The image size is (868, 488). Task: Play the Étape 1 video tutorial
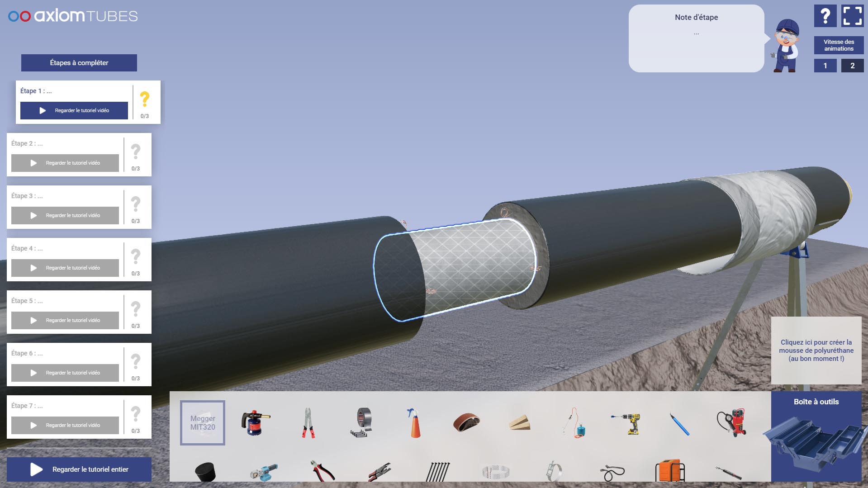(74, 110)
